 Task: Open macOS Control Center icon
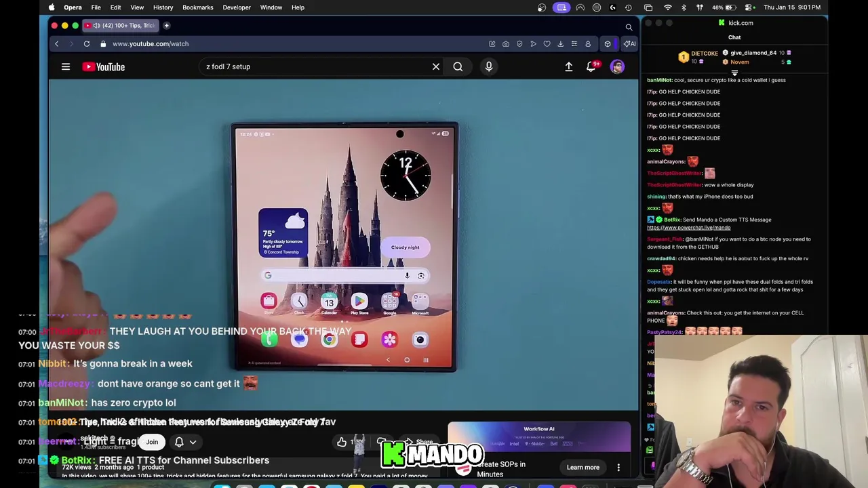(x=750, y=7)
